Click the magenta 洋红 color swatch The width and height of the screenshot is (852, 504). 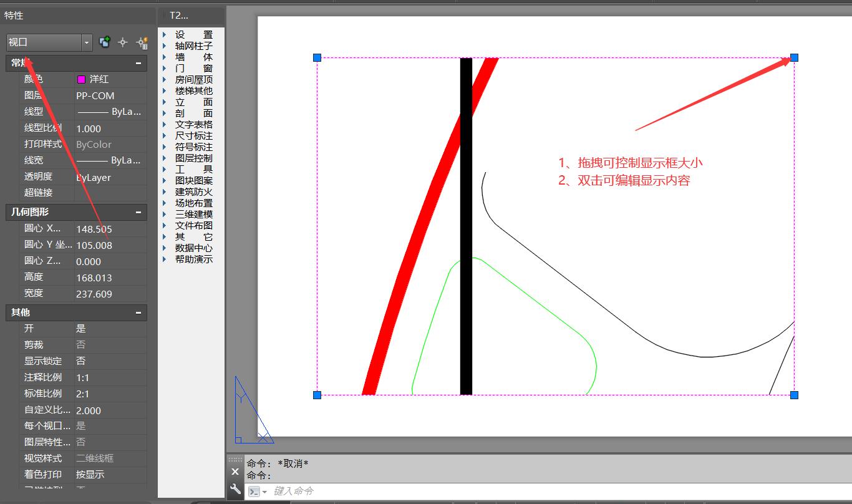[x=81, y=79]
